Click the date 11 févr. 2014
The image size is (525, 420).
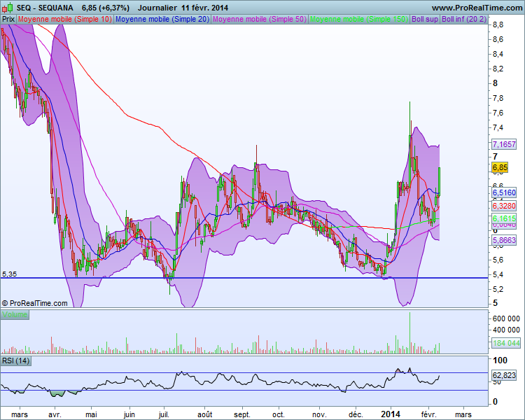(205, 8)
